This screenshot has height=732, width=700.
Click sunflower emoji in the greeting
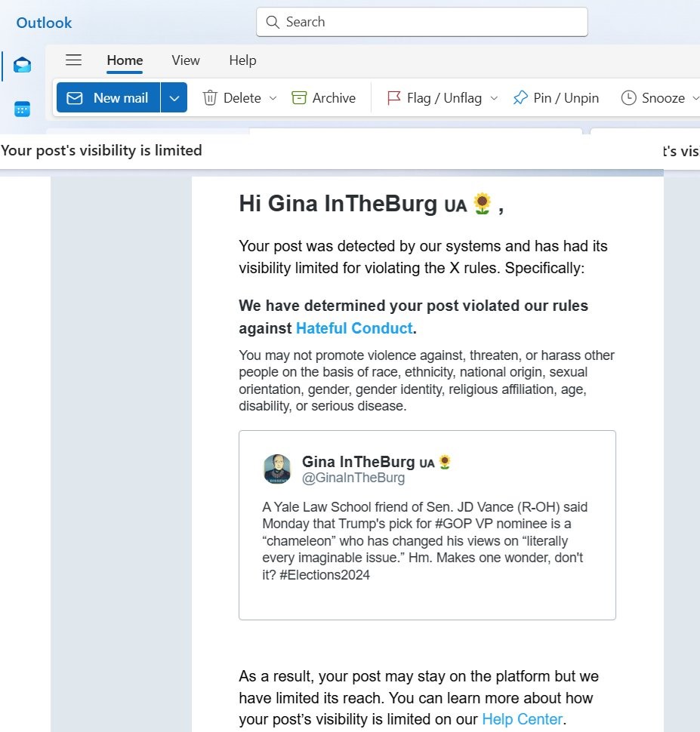(482, 204)
